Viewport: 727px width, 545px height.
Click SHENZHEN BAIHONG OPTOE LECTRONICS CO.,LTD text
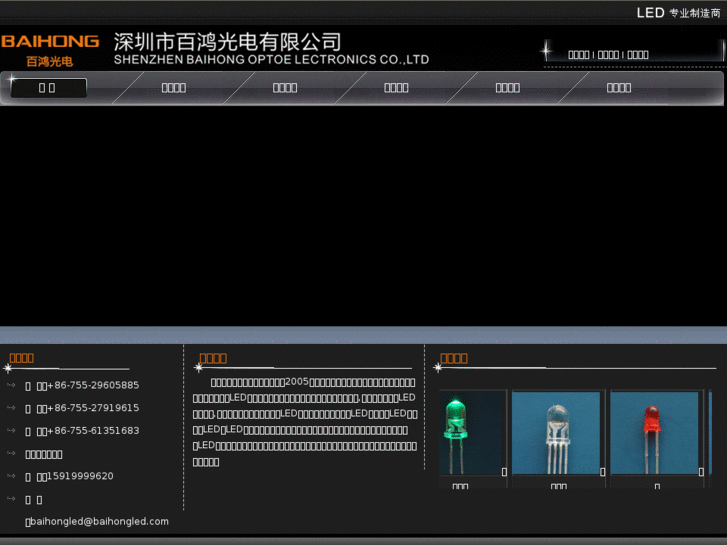(271, 59)
